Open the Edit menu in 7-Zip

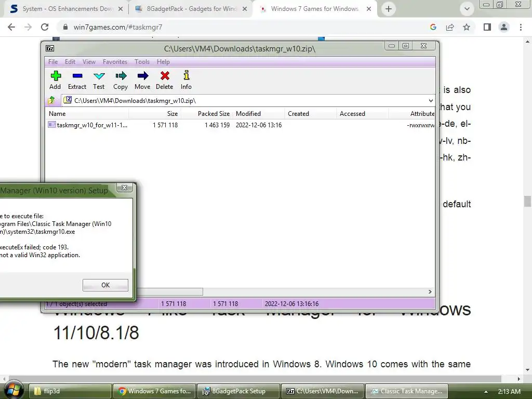tap(70, 62)
